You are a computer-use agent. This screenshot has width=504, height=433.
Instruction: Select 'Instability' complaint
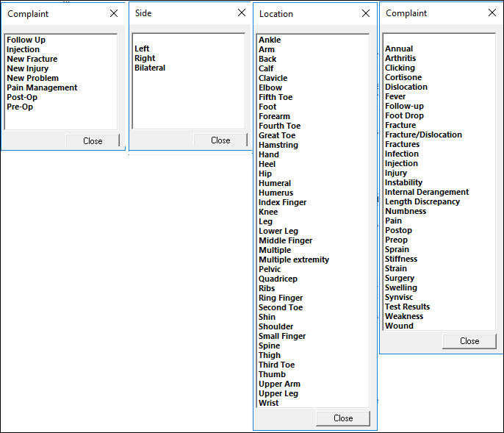pos(404,182)
